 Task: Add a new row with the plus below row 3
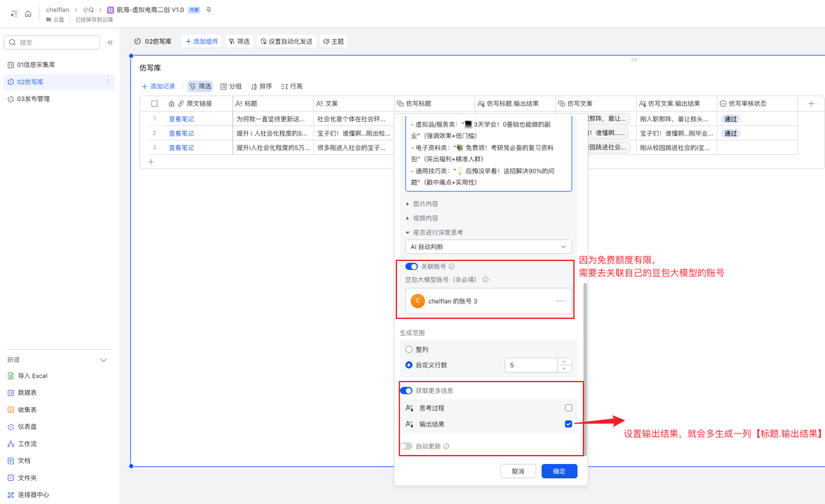(x=151, y=162)
